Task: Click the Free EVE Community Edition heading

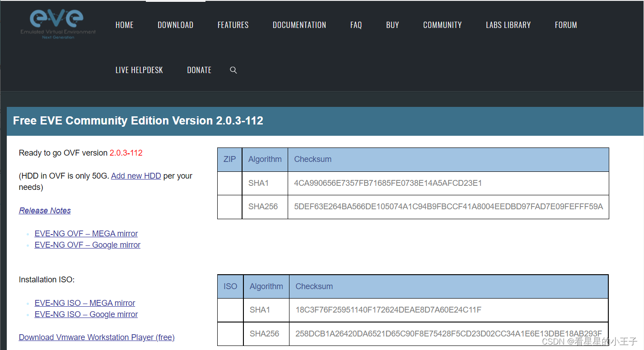Action: 138,121
